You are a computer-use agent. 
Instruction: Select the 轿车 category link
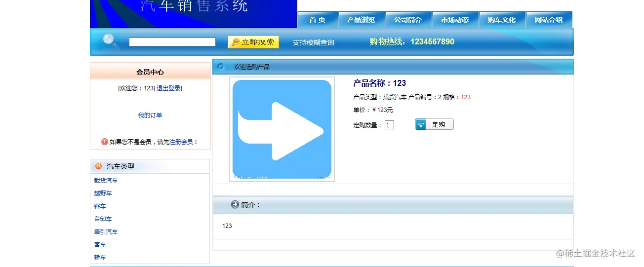(x=100, y=258)
